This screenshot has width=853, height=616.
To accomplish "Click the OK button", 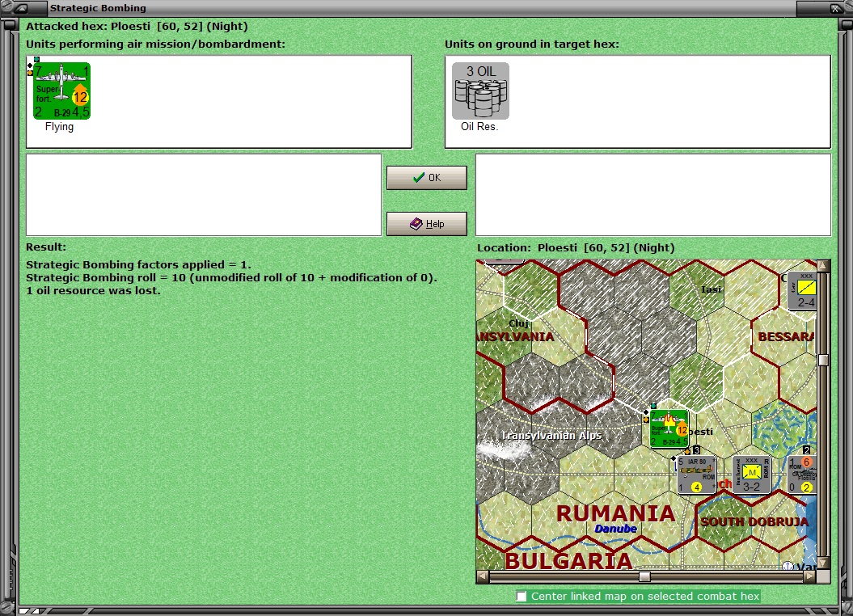I will 427,178.
